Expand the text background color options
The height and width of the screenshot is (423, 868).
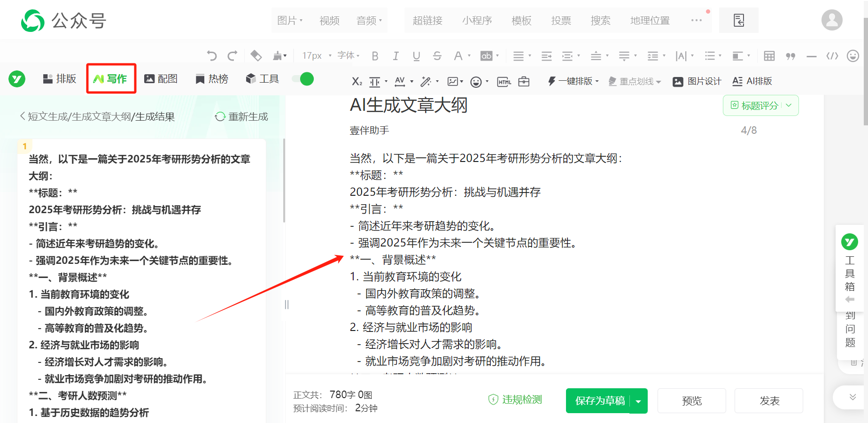497,56
